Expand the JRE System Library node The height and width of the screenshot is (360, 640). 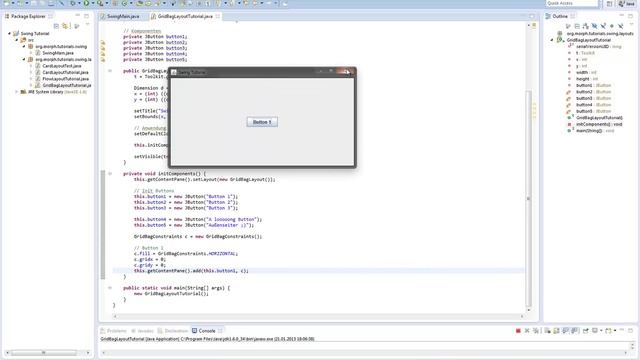tap(16, 92)
